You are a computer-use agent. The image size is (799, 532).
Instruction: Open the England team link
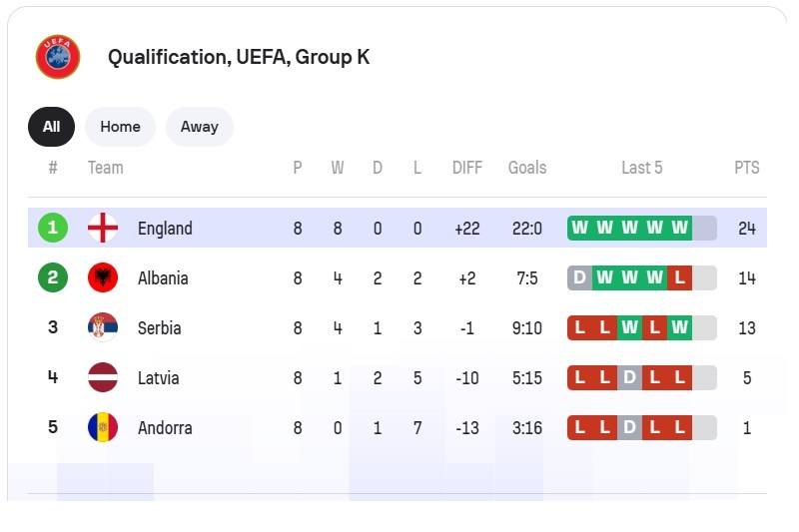pos(165,229)
